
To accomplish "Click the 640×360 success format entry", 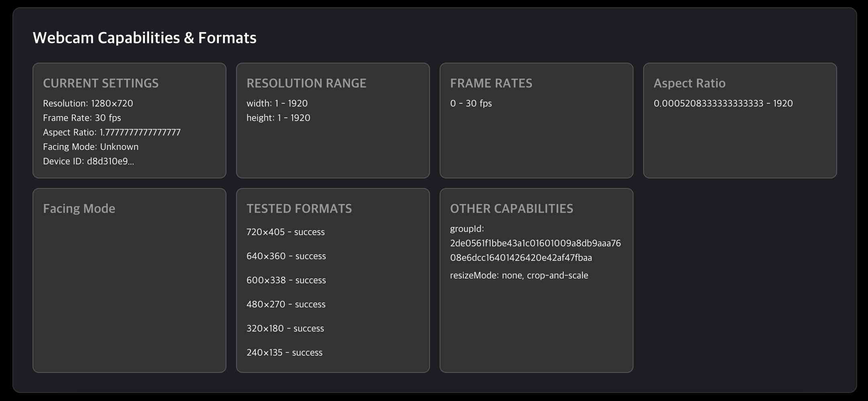I will [286, 256].
